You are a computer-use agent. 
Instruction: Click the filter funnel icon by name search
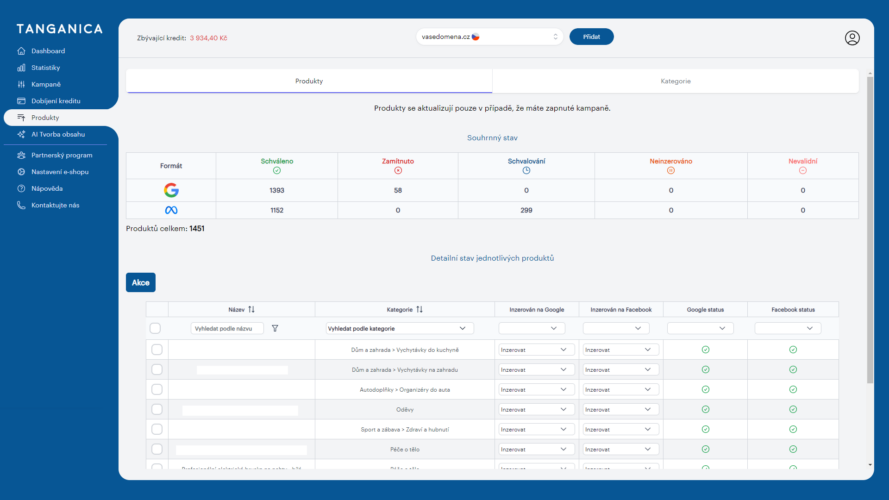275,328
